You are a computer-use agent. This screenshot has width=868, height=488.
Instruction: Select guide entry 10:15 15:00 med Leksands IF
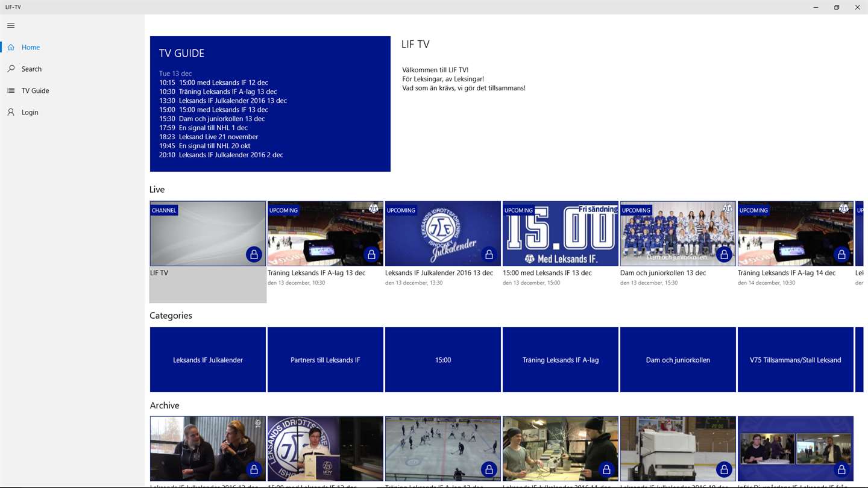(x=213, y=83)
